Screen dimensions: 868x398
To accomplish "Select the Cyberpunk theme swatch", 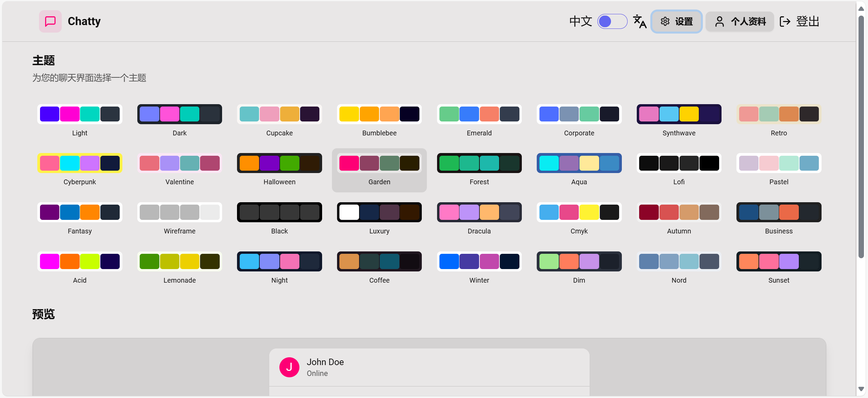I will pyautogui.click(x=80, y=163).
